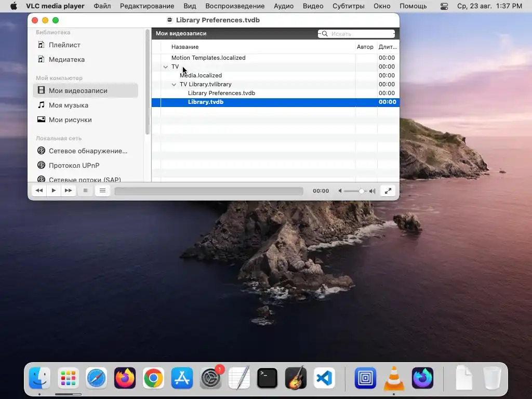This screenshot has height=399, width=532.
Task: Launch Firefox from the Dock
Action: point(125,378)
